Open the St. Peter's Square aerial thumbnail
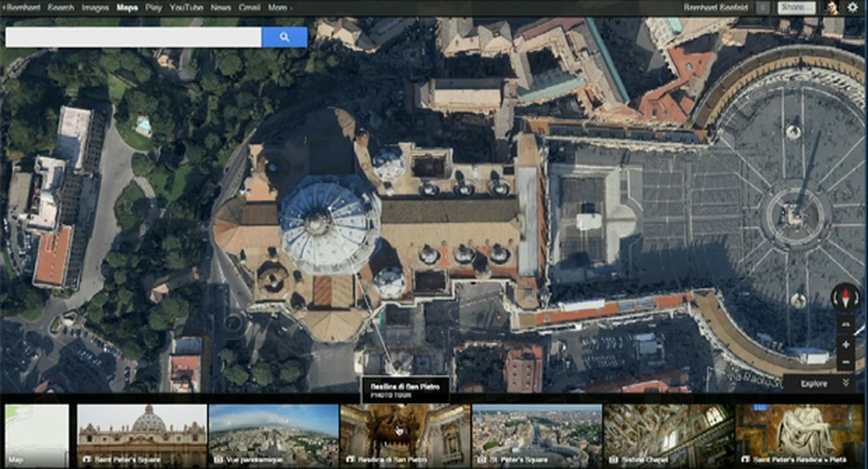This screenshot has width=868, height=469. click(537, 435)
